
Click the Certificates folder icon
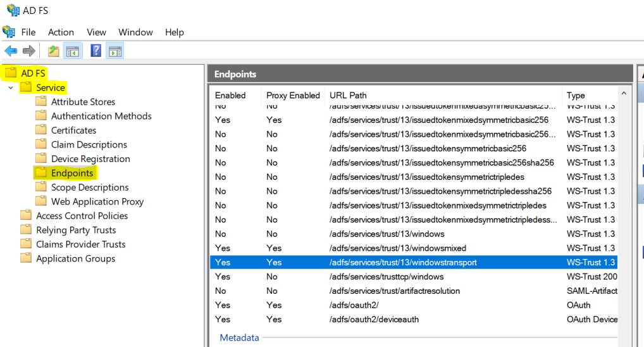[41, 130]
